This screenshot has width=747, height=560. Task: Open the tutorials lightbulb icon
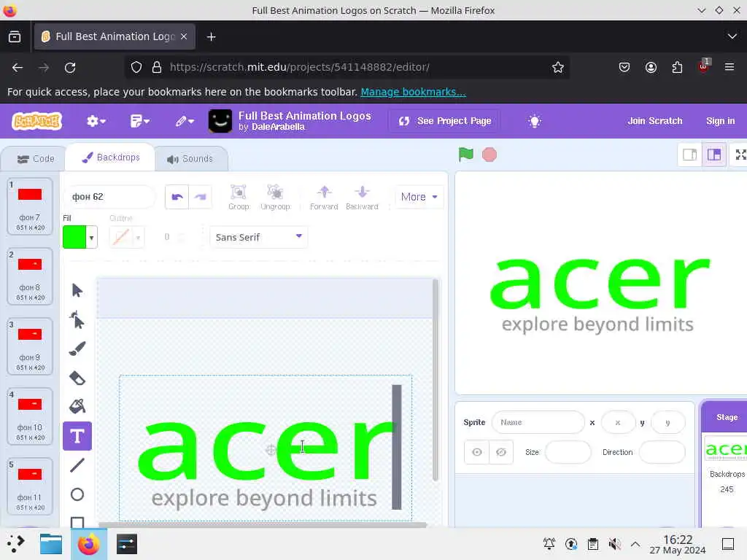click(535, 121)
